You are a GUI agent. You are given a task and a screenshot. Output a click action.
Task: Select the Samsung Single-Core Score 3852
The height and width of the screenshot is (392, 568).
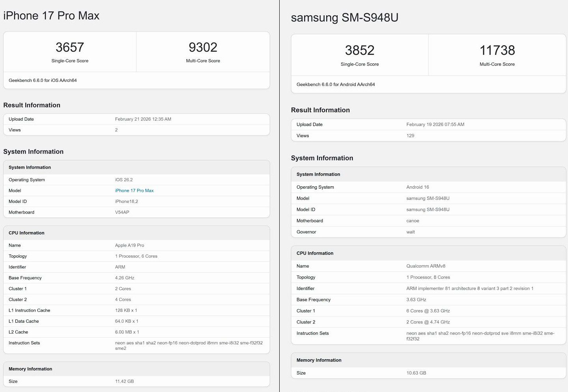coord(359,50)
